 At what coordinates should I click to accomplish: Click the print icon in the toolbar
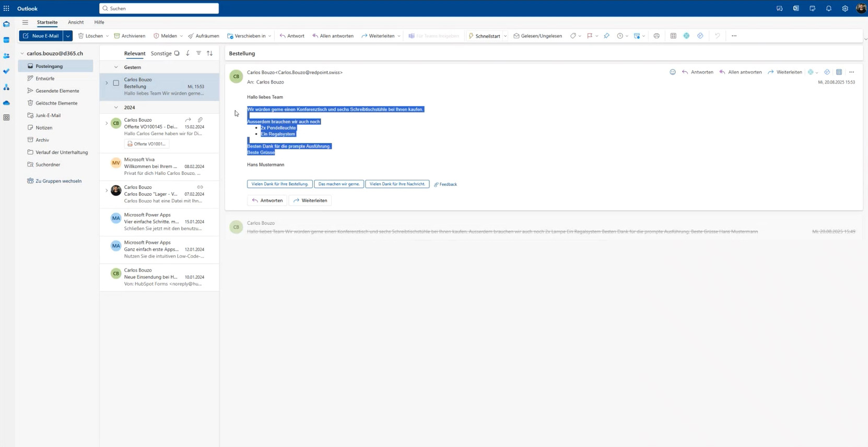pyautogui.click(x=656, y=36)
